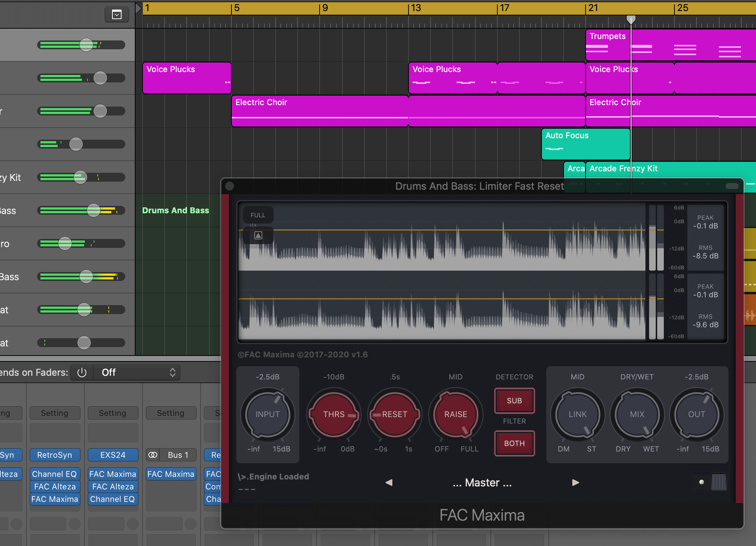The image size is (756, 546).
Task: Click the Engine Loaded status text
Action: (274, 477)
